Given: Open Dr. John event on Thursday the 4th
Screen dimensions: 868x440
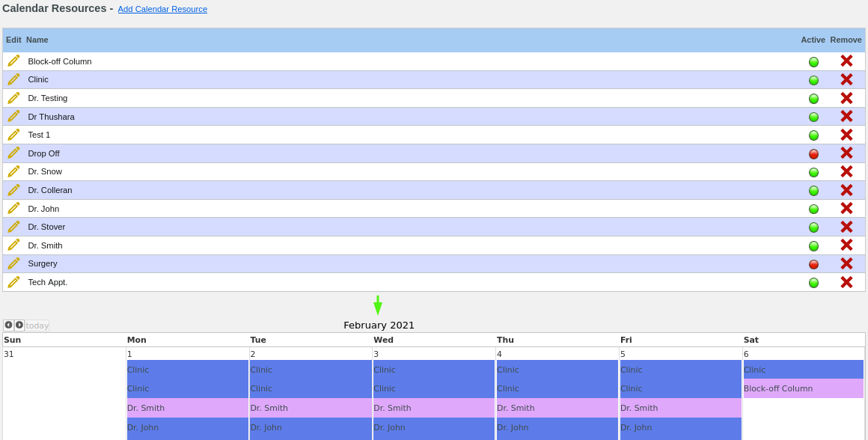Looking at the screenshot, I should (557, 428).
